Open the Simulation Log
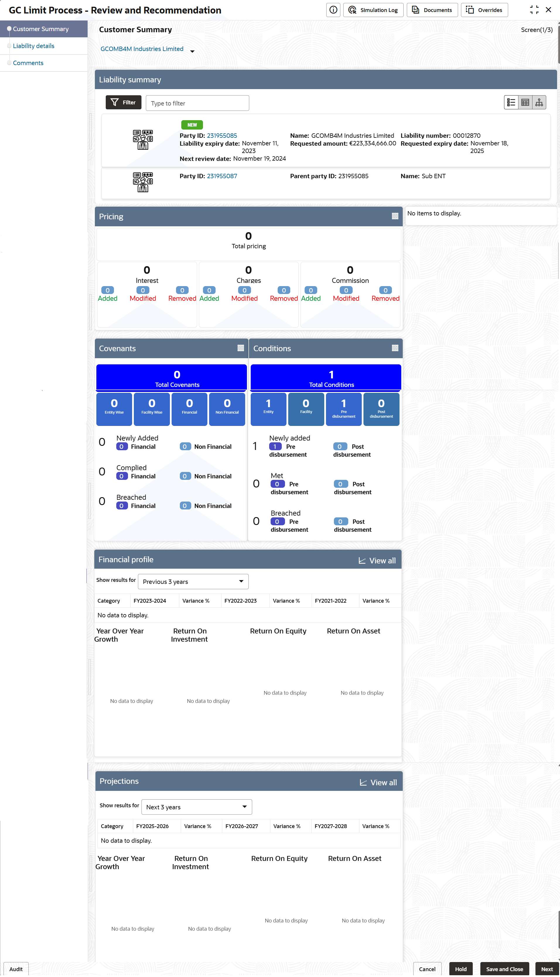The width and height of the screenshot is (560, 977). point(373,10)
